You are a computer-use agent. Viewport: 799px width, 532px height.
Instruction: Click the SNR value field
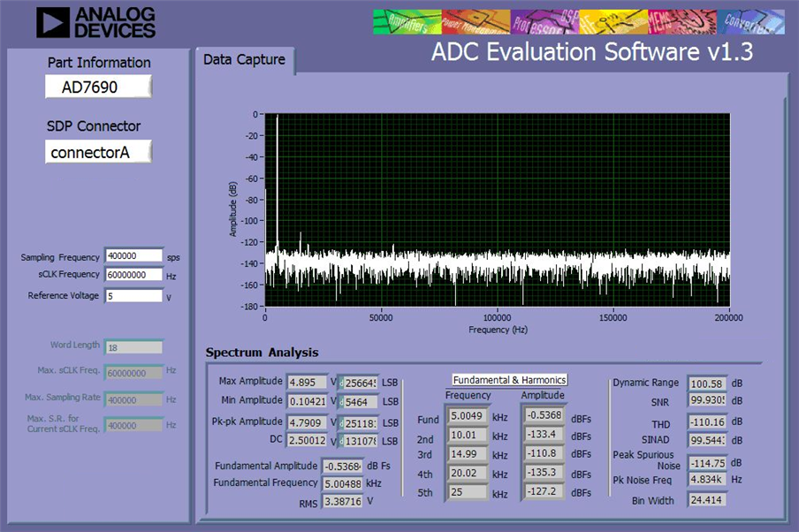tap(707, 400)
